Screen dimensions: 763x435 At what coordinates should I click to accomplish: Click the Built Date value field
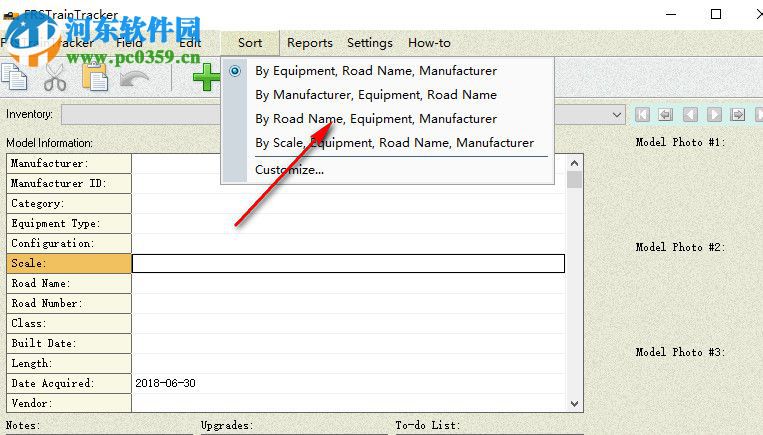pyautogui.click(x=348, y=343)
